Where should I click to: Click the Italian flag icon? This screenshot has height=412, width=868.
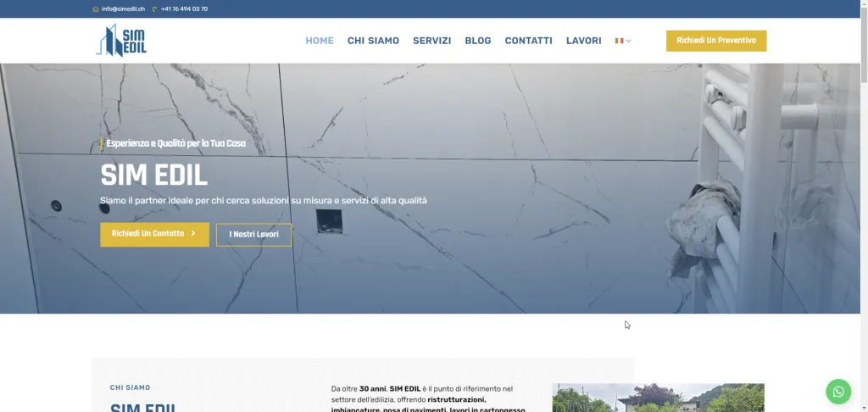click(619, 41)
